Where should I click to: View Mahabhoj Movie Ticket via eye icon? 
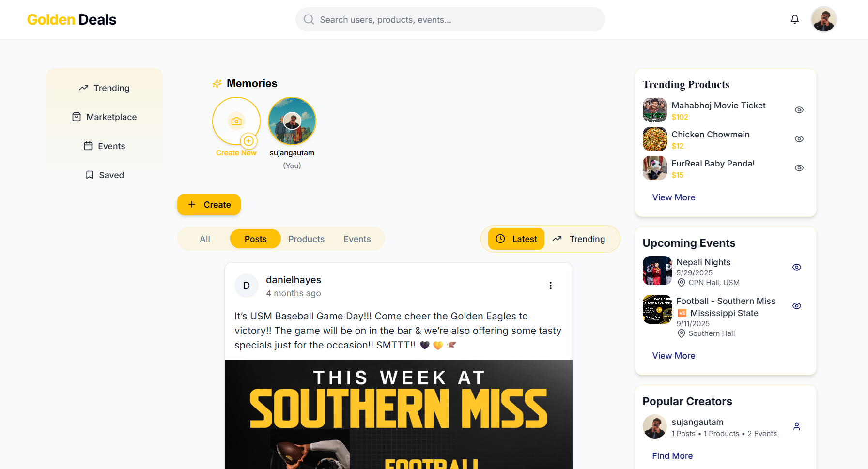click(x=799, y=110)
